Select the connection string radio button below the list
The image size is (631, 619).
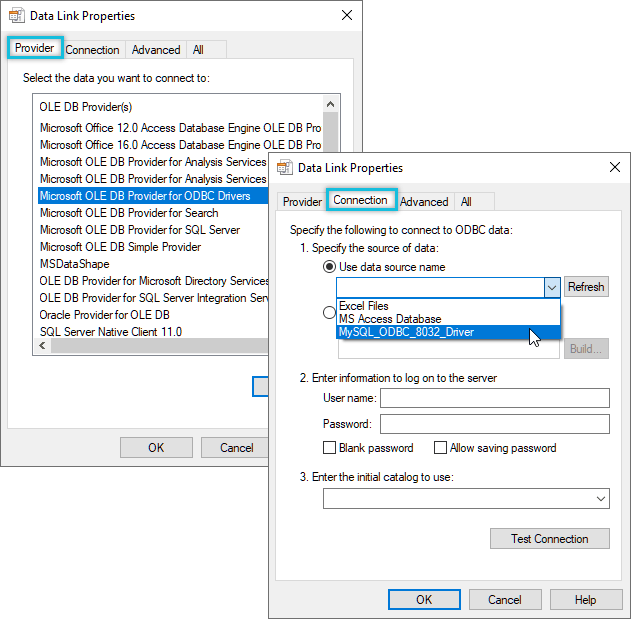coord(329,312)
